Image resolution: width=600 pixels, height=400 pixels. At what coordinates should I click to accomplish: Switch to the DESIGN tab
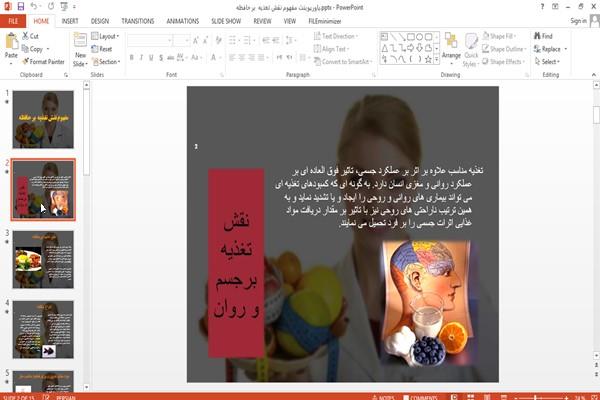(x=100, y=21)
